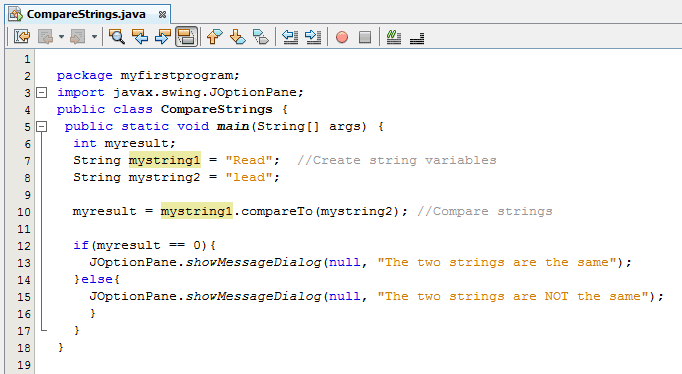
Task: Jump to Next Bookmark
Action: [x=237, y=37]
